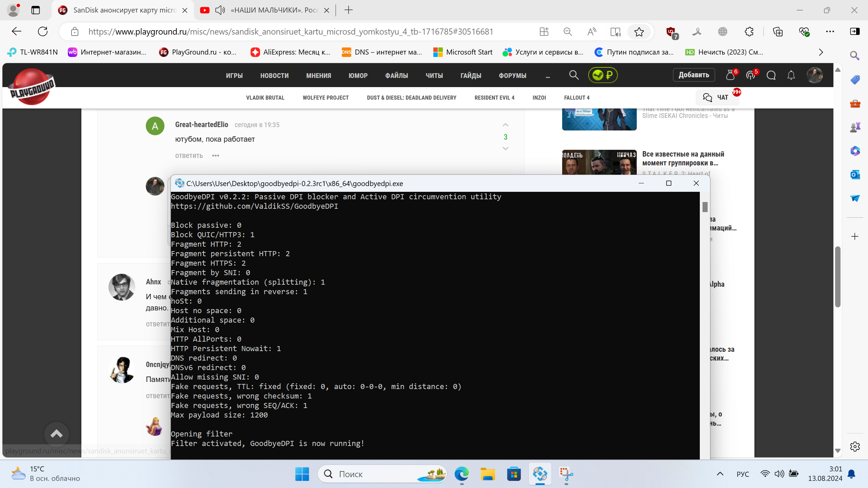Image resolution: width=868 pixels, height=488 pixels.
Task: Open the messages speech bubble icon
Action: point(771,75)
